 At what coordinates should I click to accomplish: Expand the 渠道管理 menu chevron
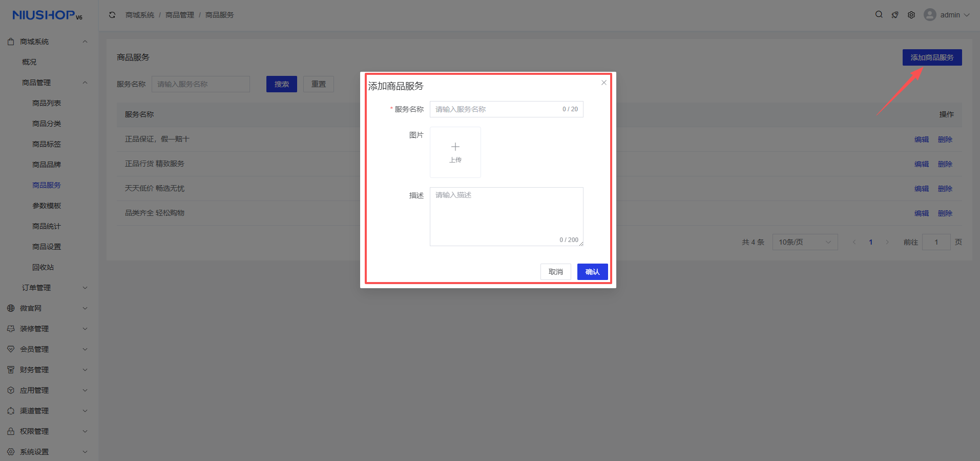pyautogui.click(x=85, y=411)
